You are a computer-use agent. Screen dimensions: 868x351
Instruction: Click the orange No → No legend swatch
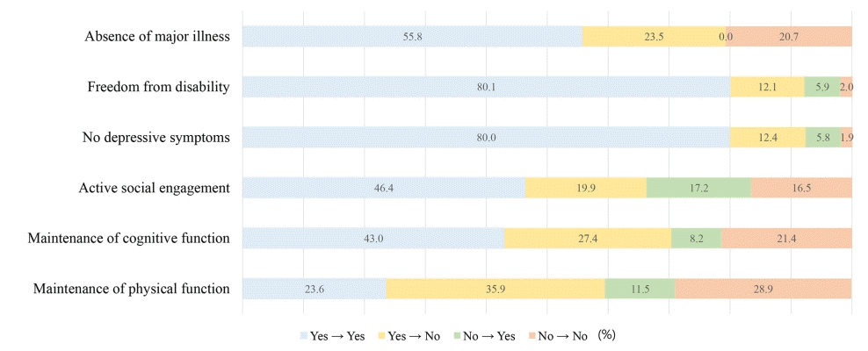pos(530,335)
